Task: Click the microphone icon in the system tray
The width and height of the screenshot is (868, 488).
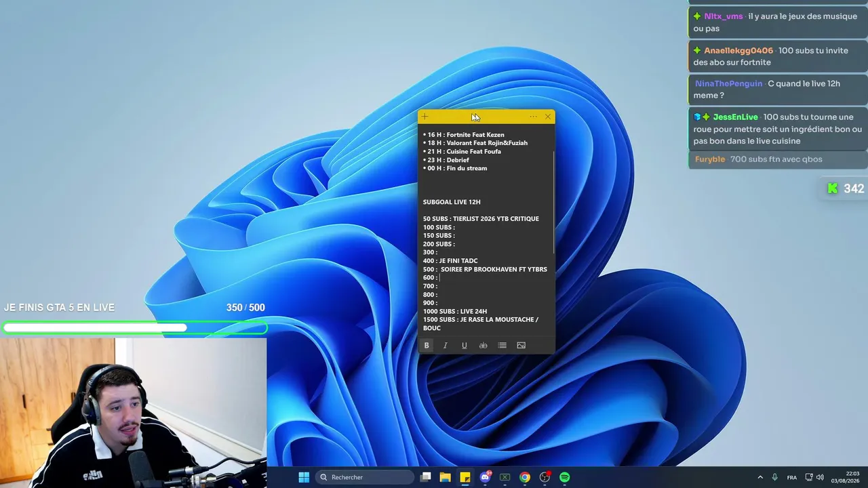Action: pos(774,477)
